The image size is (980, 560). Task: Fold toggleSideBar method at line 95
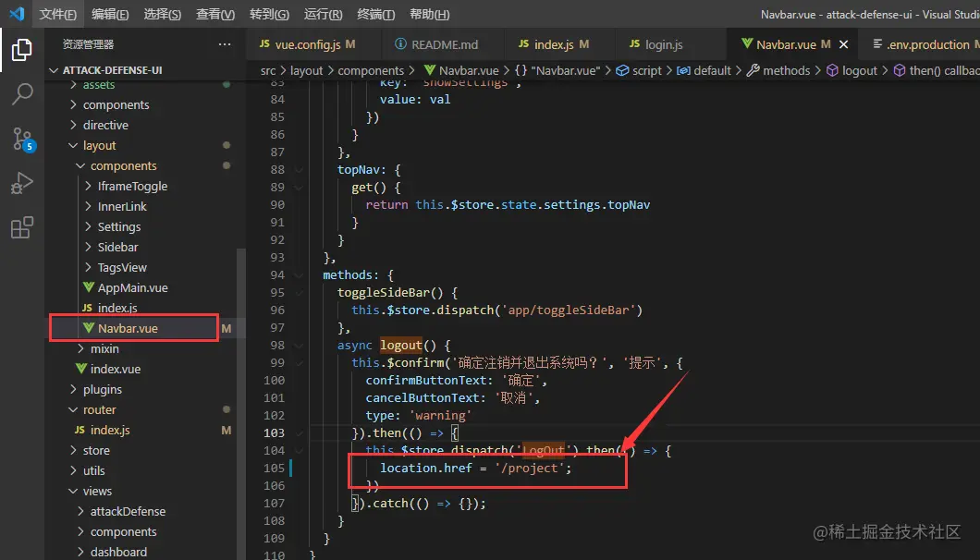299,293
